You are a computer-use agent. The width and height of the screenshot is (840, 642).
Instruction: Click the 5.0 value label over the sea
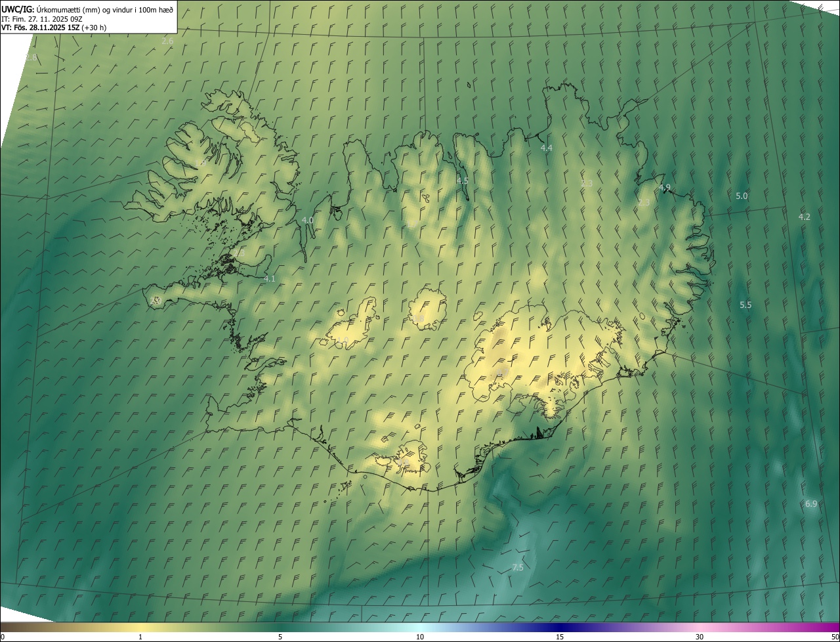742,196
